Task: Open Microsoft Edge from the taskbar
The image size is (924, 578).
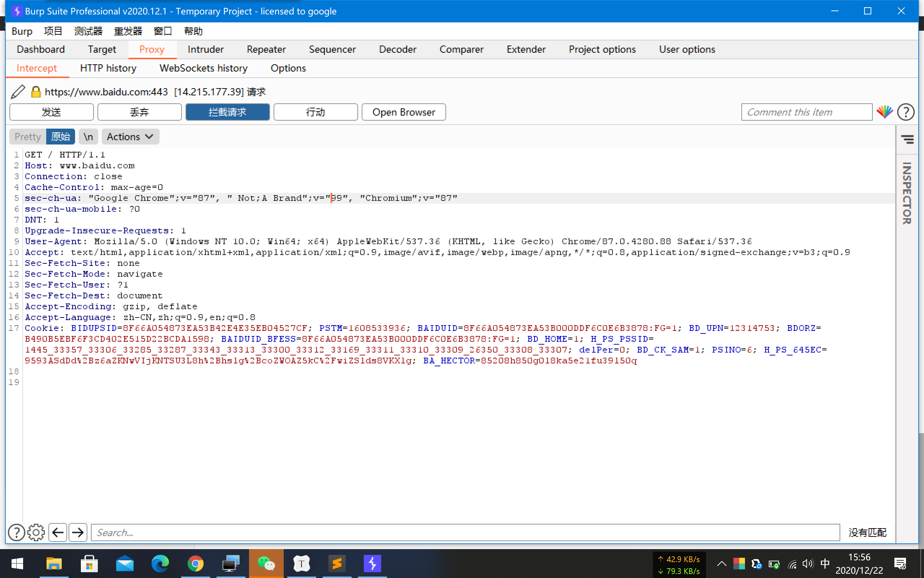Action: pyautogui.click(x=160, y=564)
